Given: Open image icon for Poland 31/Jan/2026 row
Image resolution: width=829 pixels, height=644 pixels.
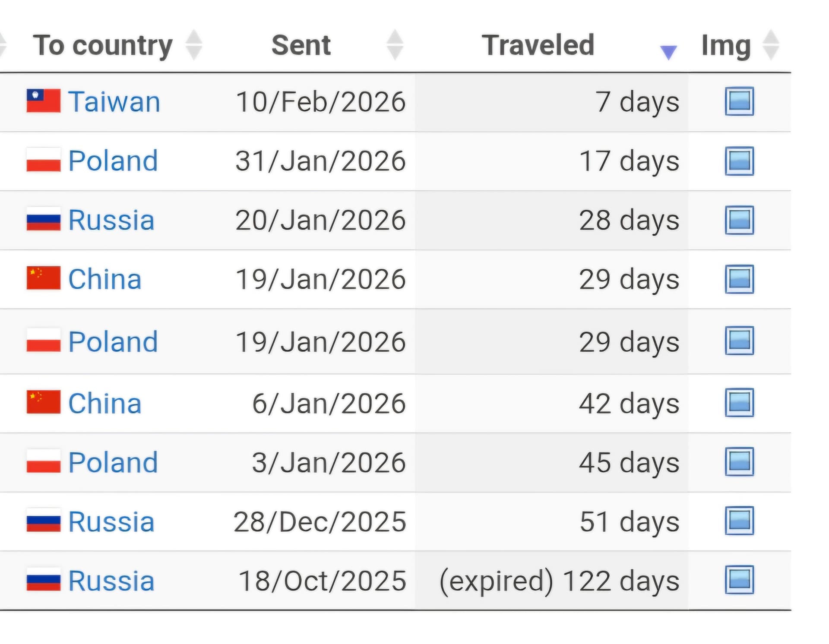Looking at the screenshot, I should point(739,161).
